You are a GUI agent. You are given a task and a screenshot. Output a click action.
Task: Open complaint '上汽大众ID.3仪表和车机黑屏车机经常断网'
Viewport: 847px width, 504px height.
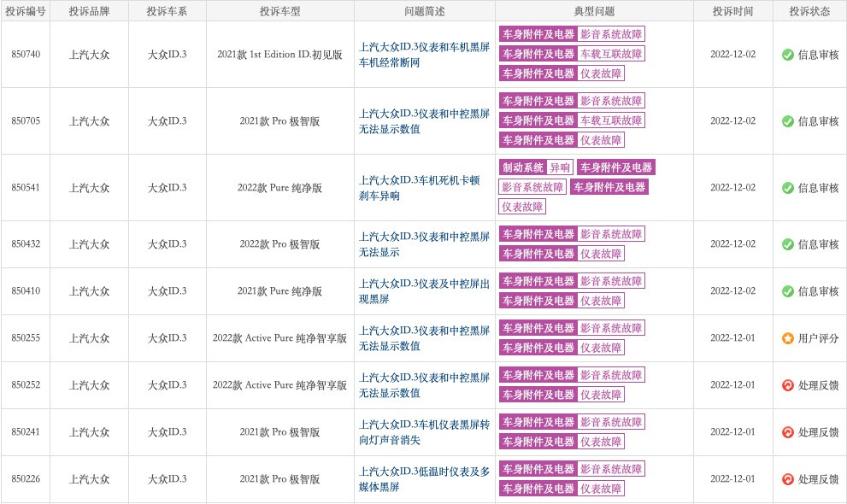[x=424, y=55]
